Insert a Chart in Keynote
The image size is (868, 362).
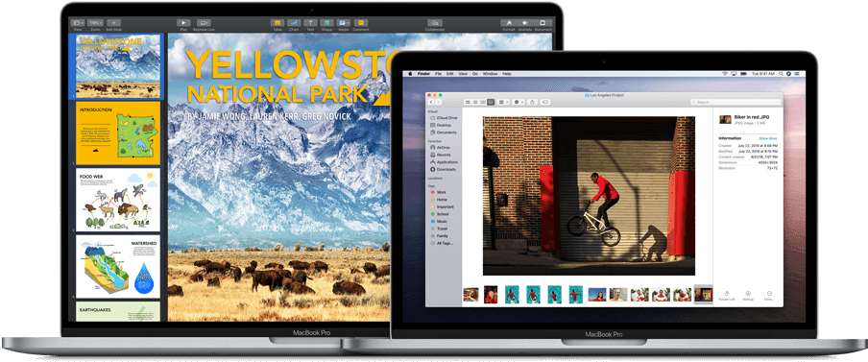coord(294,23)
